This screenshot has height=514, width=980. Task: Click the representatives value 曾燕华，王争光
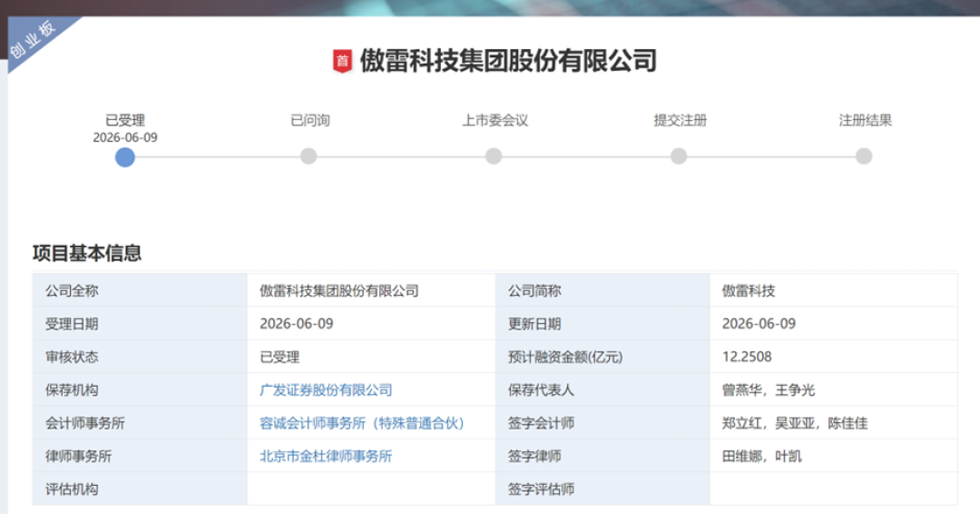[769, 390]
